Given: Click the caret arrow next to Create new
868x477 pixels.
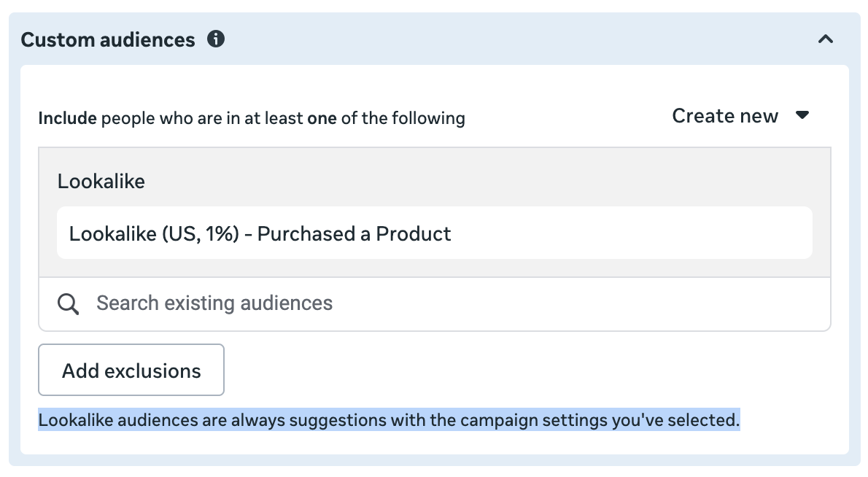Looking at the screenshot, I should click(802, 116).
